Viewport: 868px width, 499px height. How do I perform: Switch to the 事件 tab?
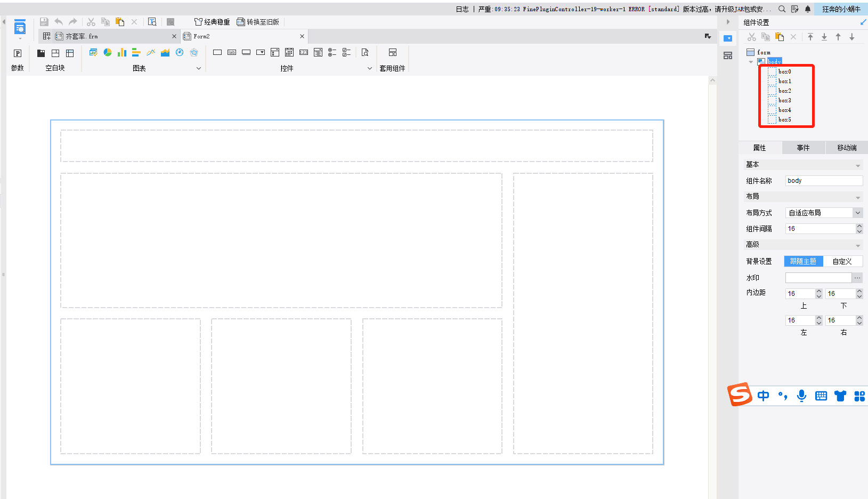tap(804, 148)
